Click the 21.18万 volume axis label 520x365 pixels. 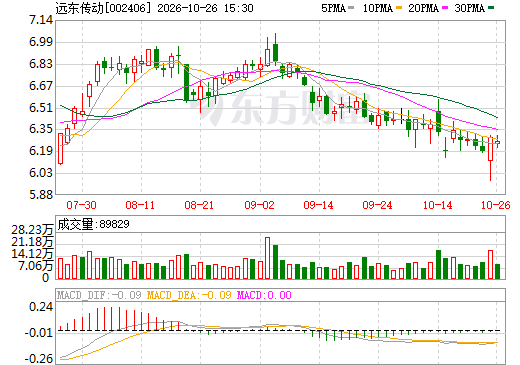point(32,242)
